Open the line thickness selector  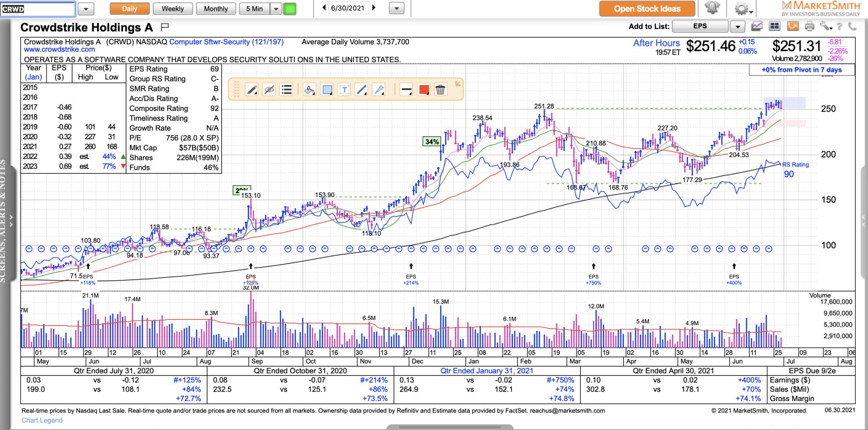406,90
